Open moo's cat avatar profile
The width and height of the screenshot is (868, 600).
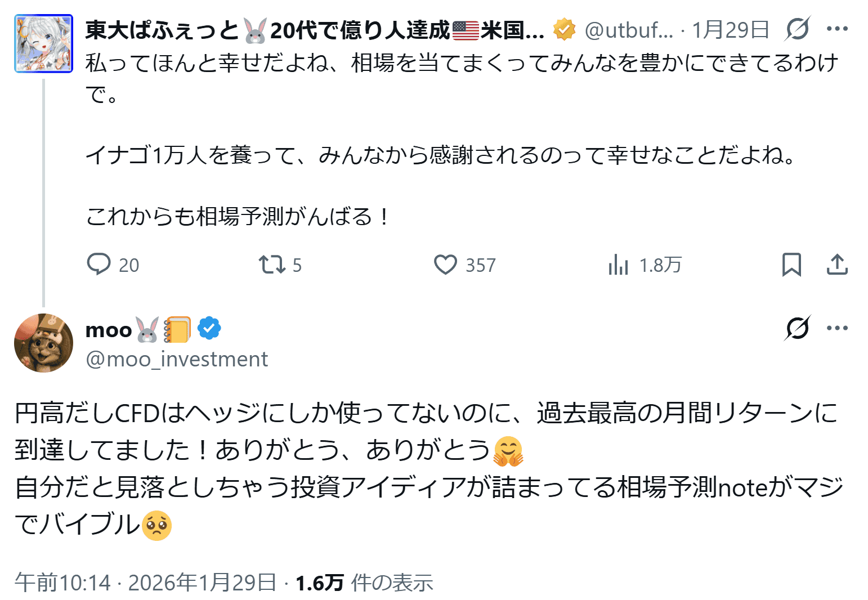click(x=43, y=343)
